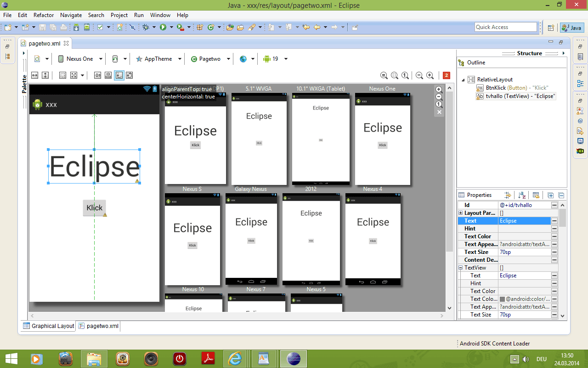Collapse the RelativeLayout tree node

[463, 80]
